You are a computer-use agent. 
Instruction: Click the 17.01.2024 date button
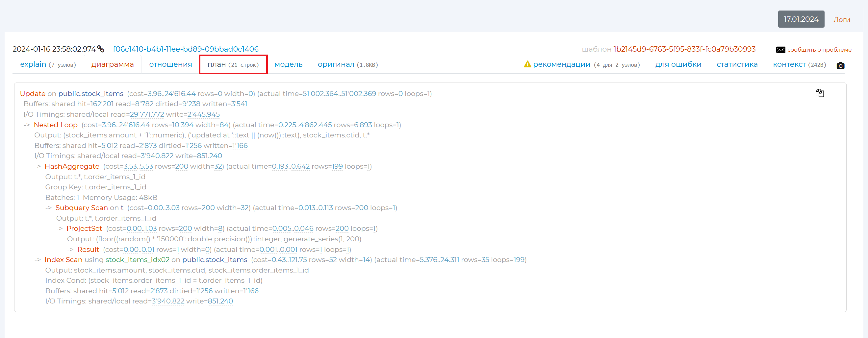[801, 19]
